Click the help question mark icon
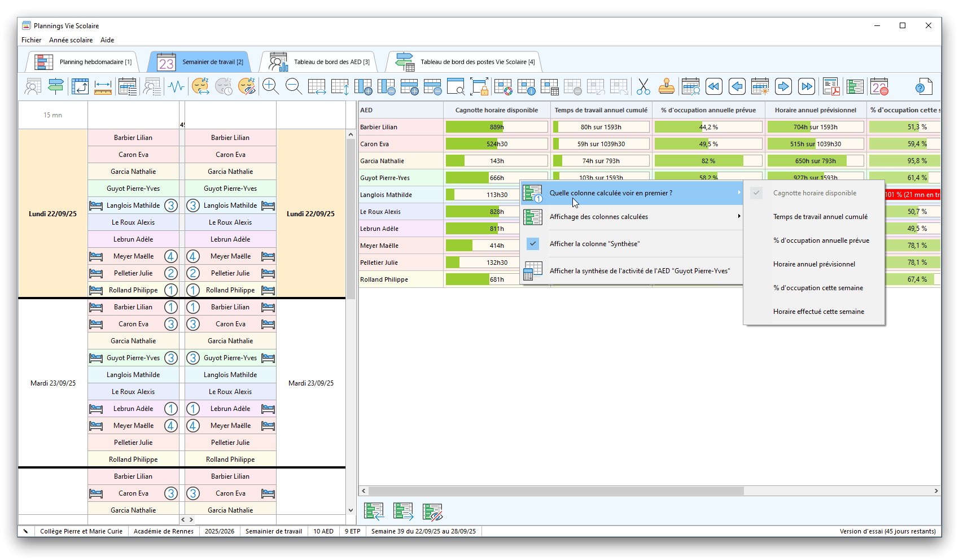The height and width of the screenshot is (560, 959). (x=922, y=87)
